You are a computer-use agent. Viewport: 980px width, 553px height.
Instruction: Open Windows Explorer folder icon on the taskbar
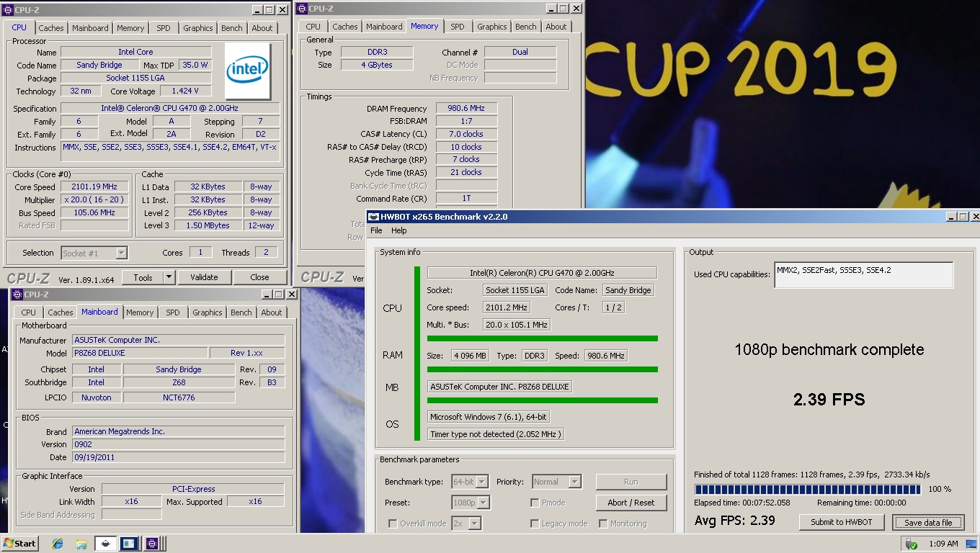coord(81,544)
